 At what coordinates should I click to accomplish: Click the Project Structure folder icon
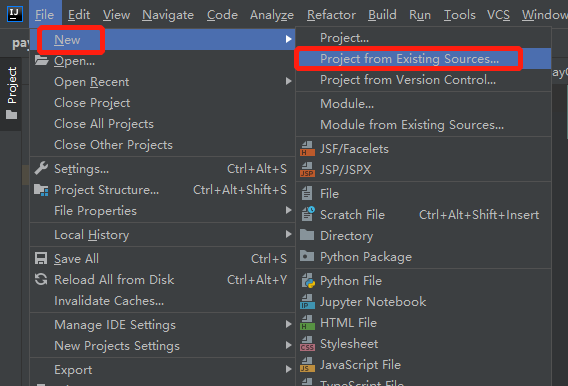coord(41,190)
